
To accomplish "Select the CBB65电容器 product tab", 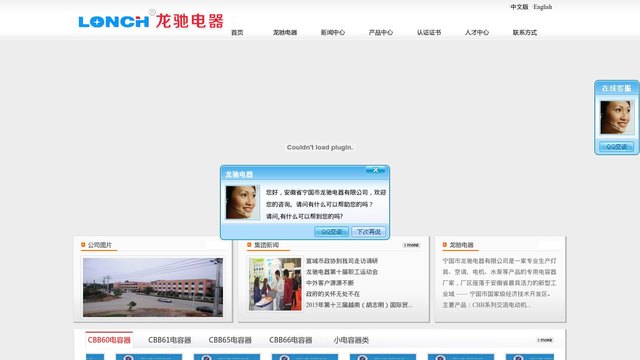I will point(230,340).
